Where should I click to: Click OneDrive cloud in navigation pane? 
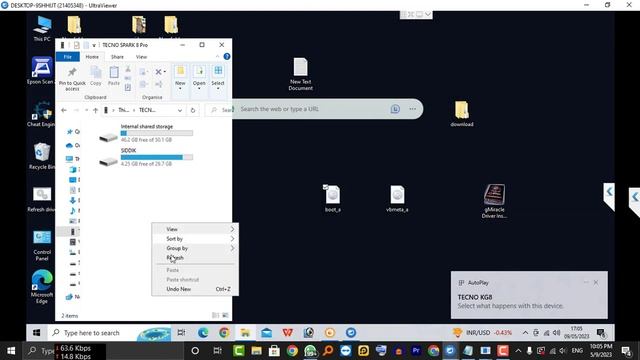click(70, 145)
